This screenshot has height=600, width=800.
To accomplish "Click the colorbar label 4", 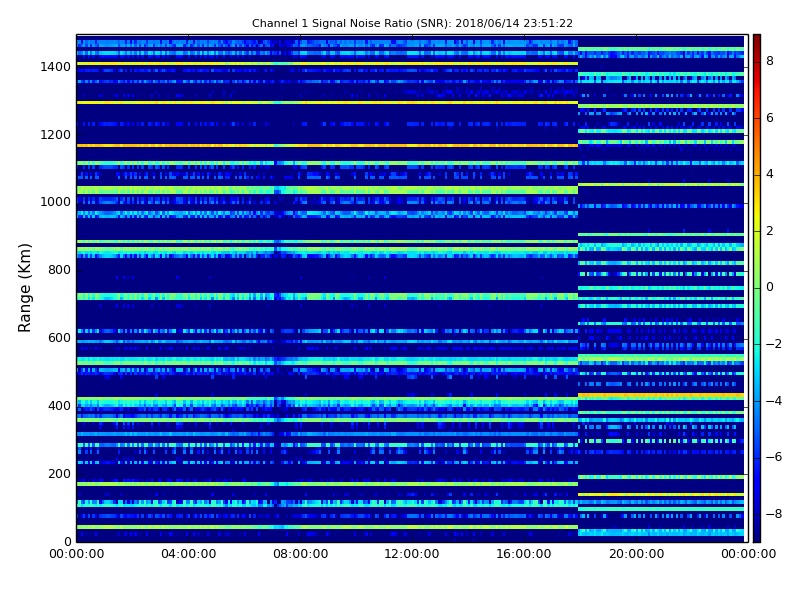I will [x=770, y=174].
